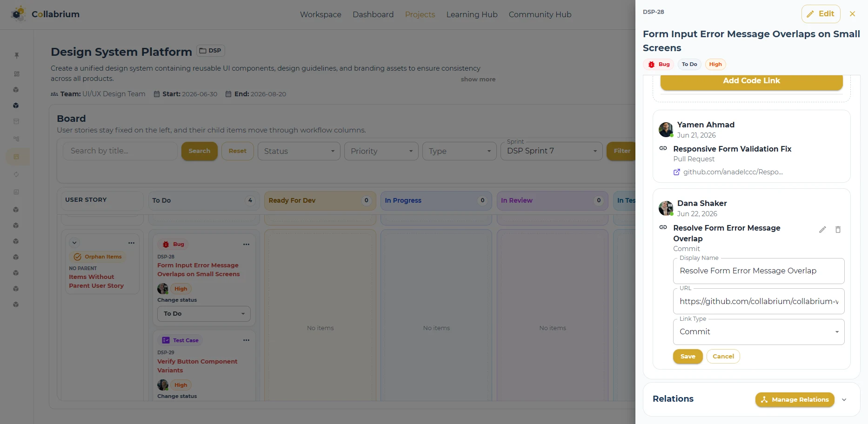Select the highlighted board icon in the sidebar
The image size is (868, 424).
(16, 157)
